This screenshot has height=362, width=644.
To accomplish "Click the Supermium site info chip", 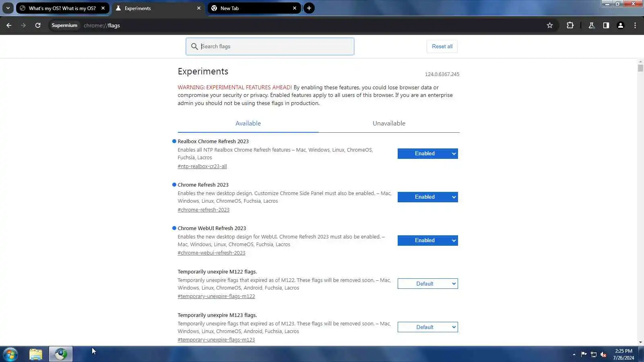I will pyautogui.click(x=64, y=25).
